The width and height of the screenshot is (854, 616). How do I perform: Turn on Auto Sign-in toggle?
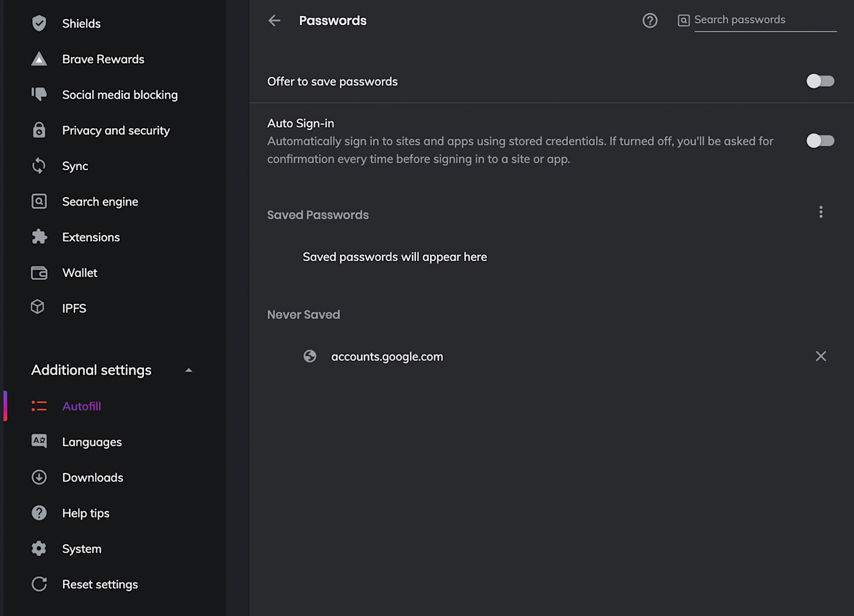click(x=820, y=141)
